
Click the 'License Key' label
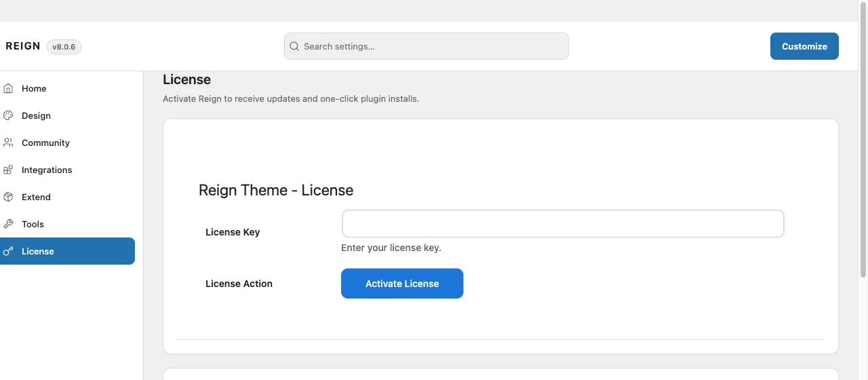coord(233,232)
